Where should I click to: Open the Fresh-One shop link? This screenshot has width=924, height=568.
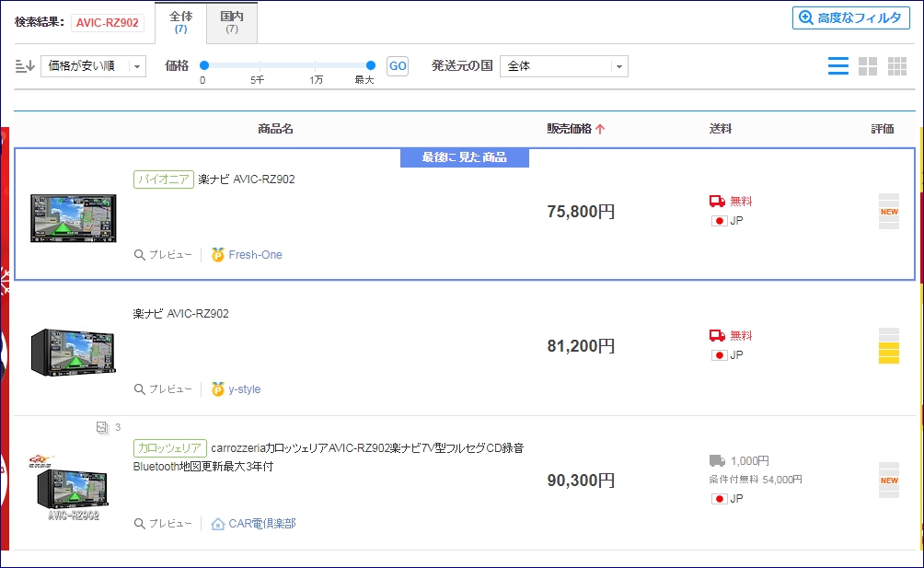click(x=255, y=254)
